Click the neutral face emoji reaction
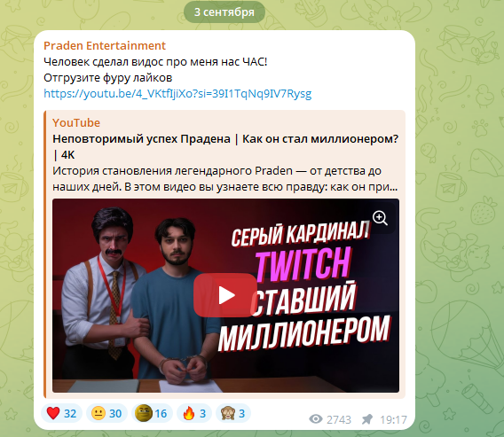The width and height of the screenshot is (504, 437). (106, 413)
